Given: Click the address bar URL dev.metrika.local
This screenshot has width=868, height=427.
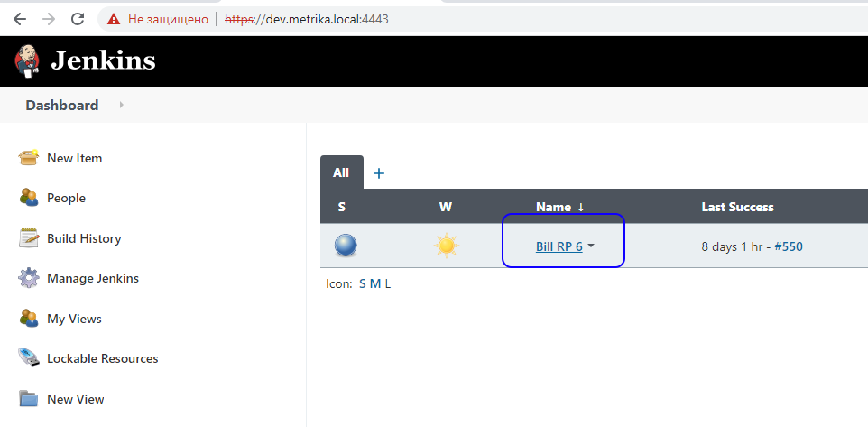Looking at the screenshot, I should coord(307,19).
